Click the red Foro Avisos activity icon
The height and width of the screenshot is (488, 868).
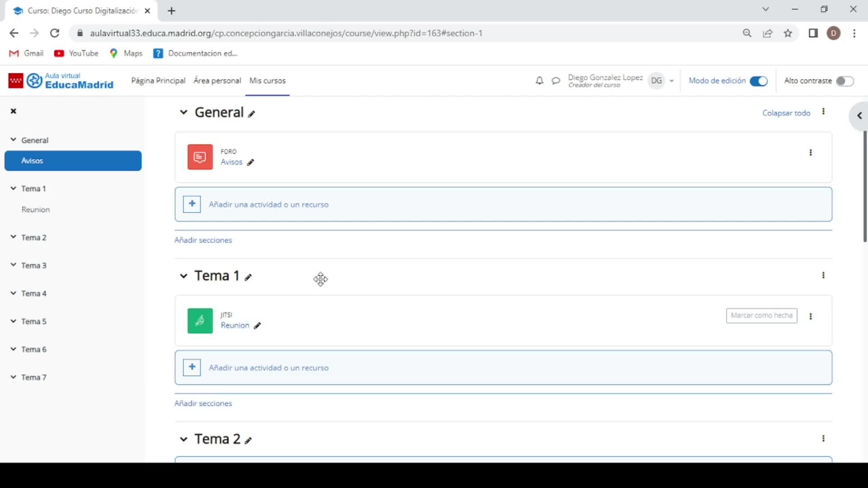(200, 157)
